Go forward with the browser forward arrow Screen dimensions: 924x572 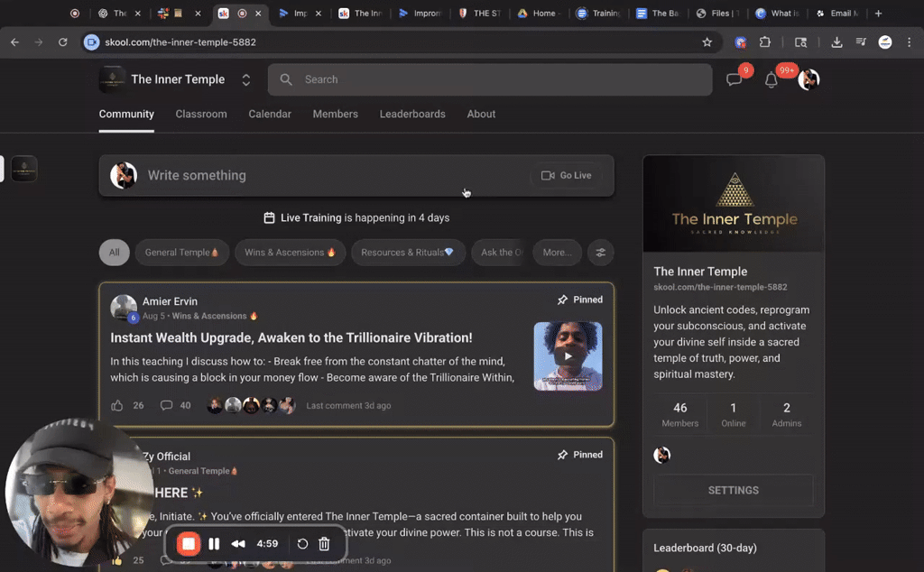tap(39, 42)
